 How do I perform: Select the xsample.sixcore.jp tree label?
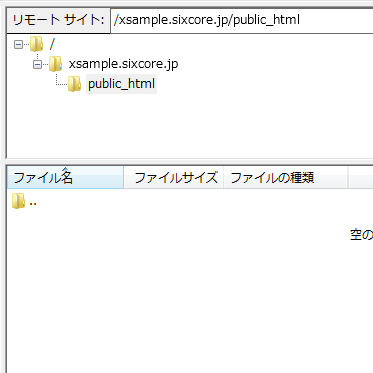pyautogui.click(x=123, y=64)
